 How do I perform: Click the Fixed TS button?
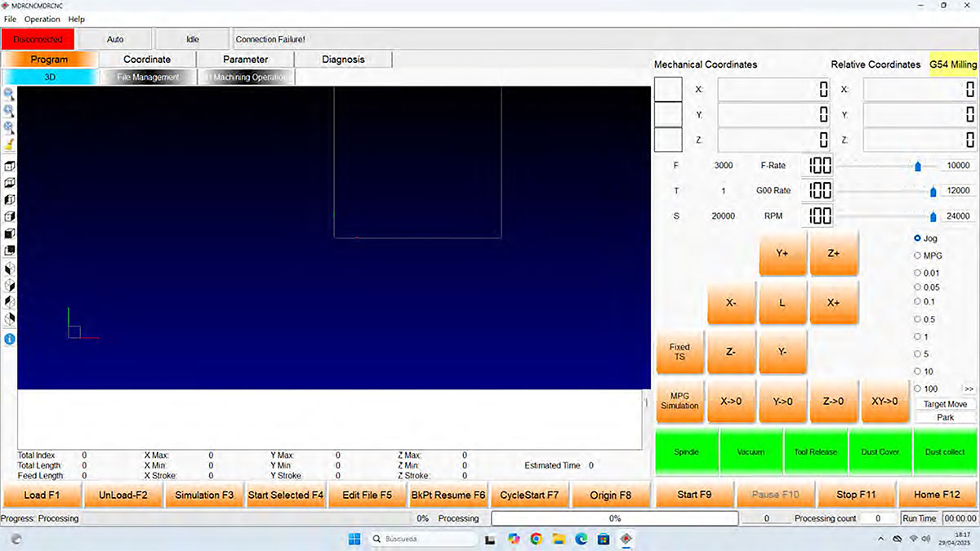[x=679, y=352]
